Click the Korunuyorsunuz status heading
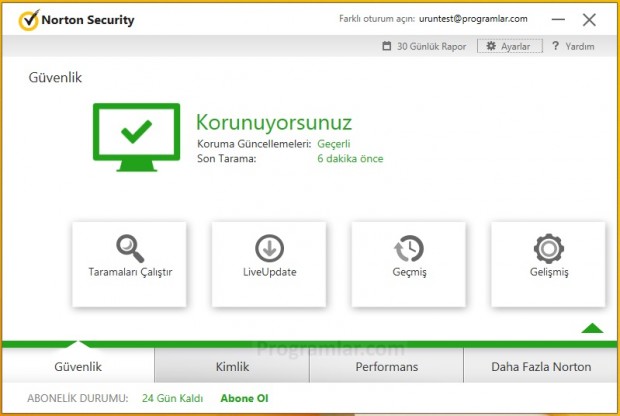The image size is (620, 416). coord(274,122)
